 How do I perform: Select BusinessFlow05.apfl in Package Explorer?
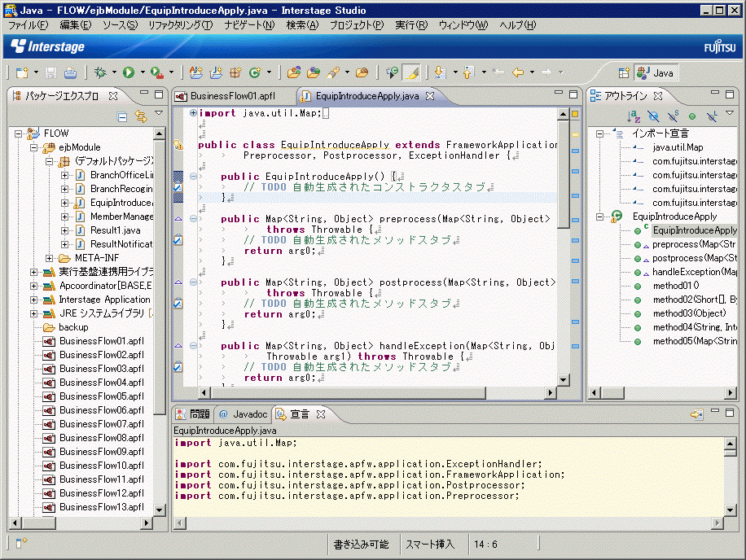coord(101,396)
